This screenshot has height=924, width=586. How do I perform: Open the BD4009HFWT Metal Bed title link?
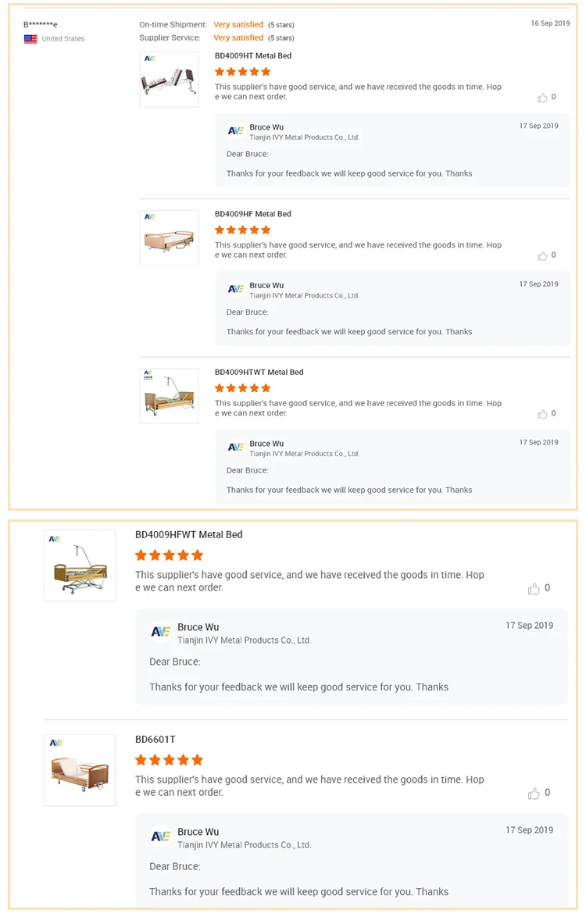[188, 535]
